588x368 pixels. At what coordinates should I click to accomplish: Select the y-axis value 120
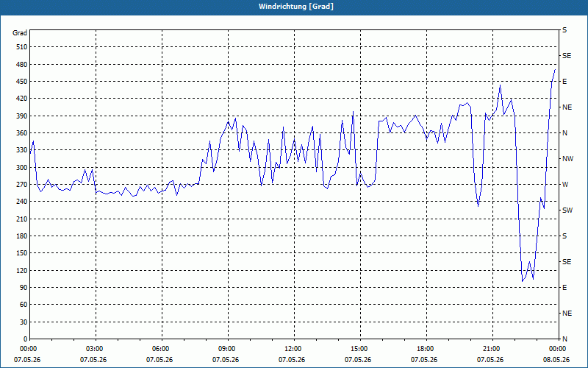click(22, 270)
